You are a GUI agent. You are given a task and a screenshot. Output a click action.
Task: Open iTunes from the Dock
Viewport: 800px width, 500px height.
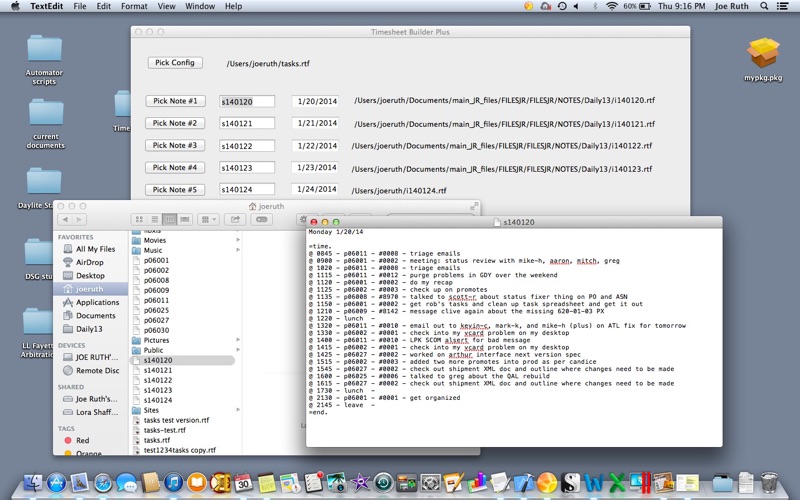click(173, 482)
